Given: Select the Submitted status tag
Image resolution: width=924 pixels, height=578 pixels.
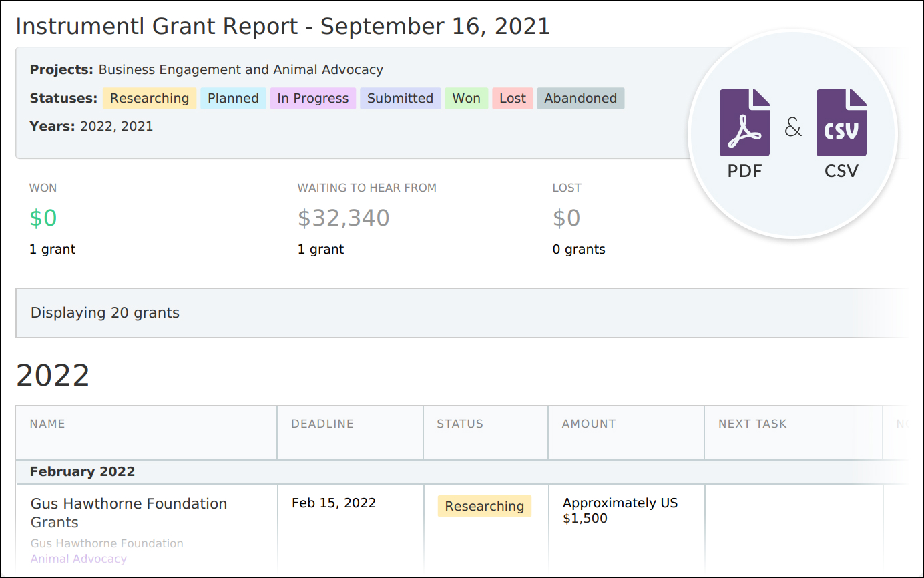Looking at the screenshot, I should [401, 99].
